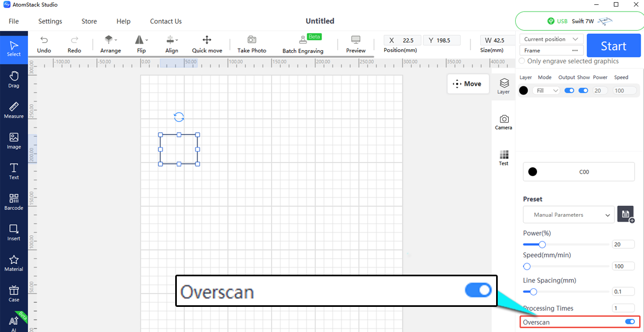Open the Help menu
This screenshot has height=332, width=644.
(x=123, y=21)
